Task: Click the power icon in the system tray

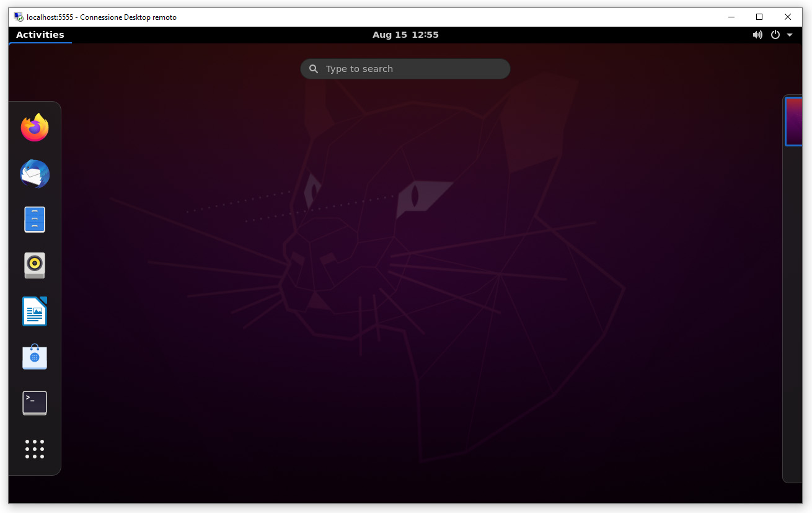Action: click(775, 35)
